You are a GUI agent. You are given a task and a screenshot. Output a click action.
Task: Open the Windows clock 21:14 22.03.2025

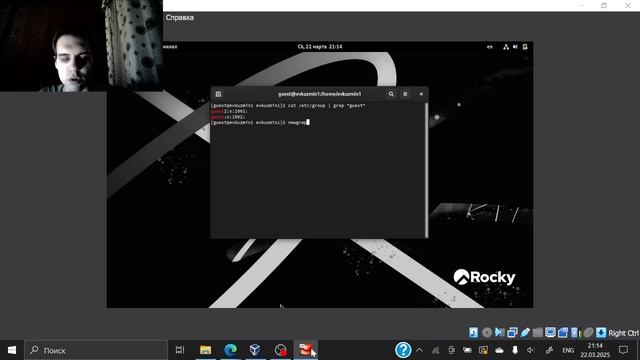click(x=595, y=350)
